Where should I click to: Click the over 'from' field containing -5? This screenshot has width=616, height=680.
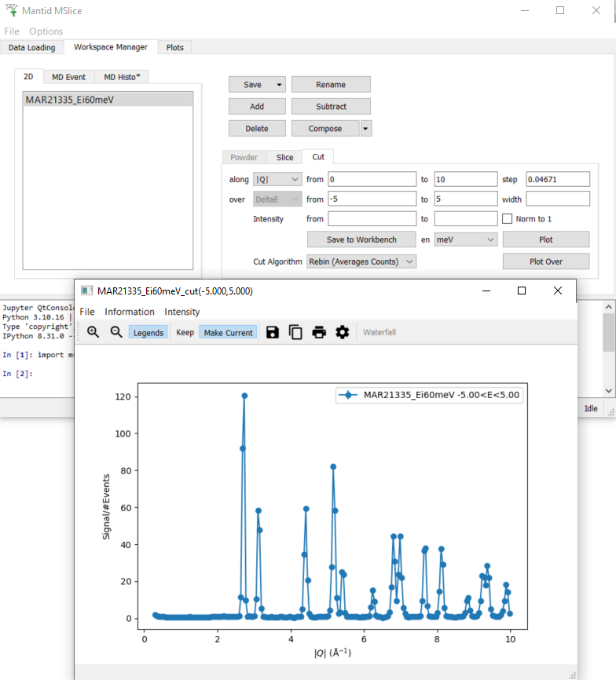click(x=372, y=199)
